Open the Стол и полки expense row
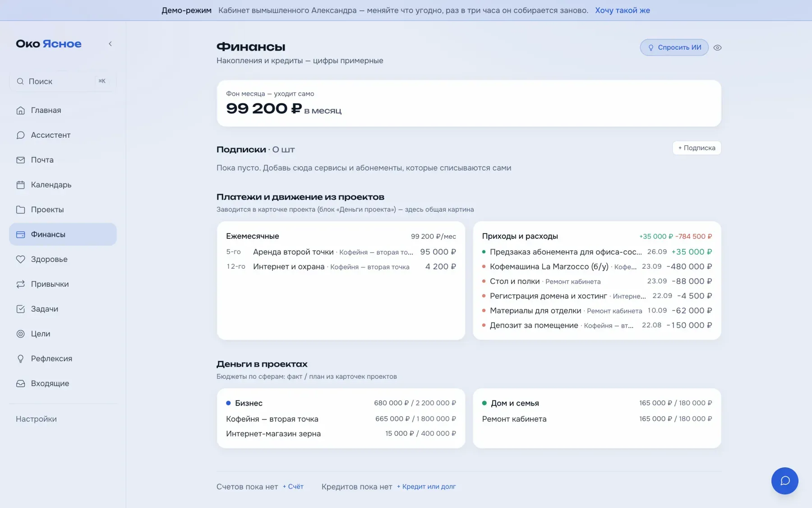 [597, 281]
